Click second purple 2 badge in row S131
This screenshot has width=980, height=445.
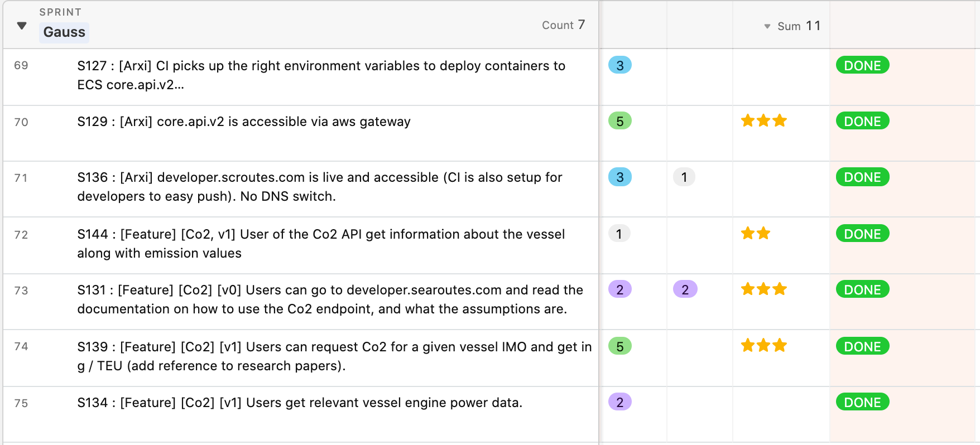pos(685,289)
